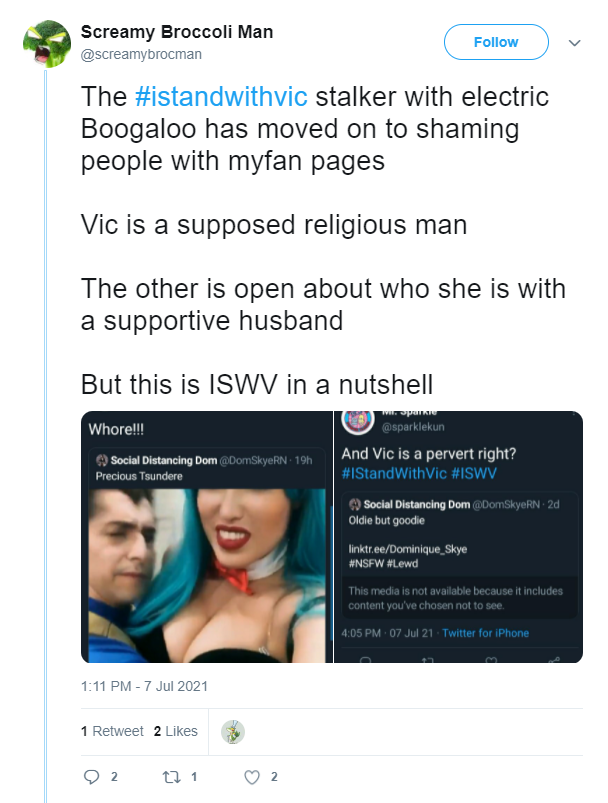Expand the tweet options chevron
Screen dimensions: 608x803
click(575, 43)
